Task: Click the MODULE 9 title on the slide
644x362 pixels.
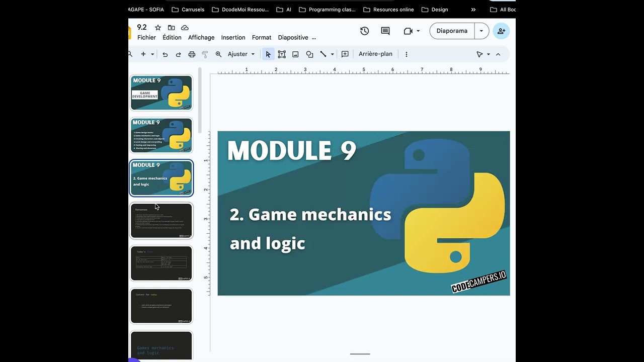Action: [292, 151]
